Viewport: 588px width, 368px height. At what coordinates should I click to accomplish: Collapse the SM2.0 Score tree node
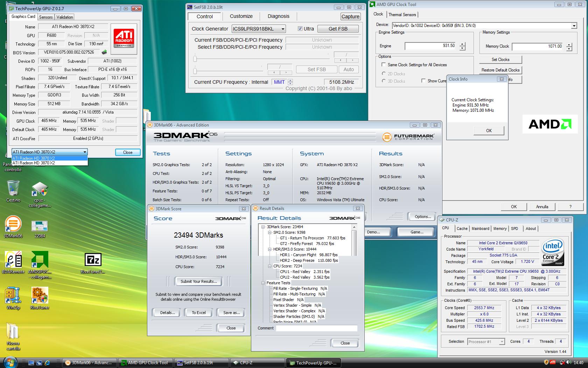[x=269, y=232]
